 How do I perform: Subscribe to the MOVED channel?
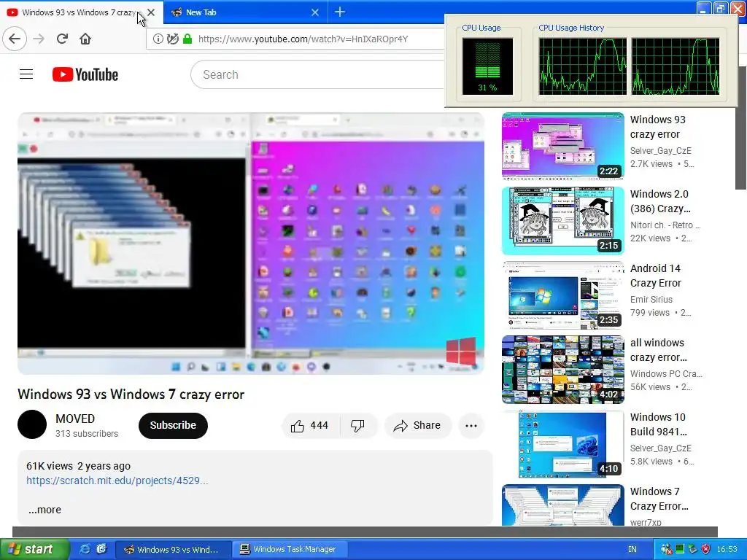pyautogui.click(x=173, y=425)
